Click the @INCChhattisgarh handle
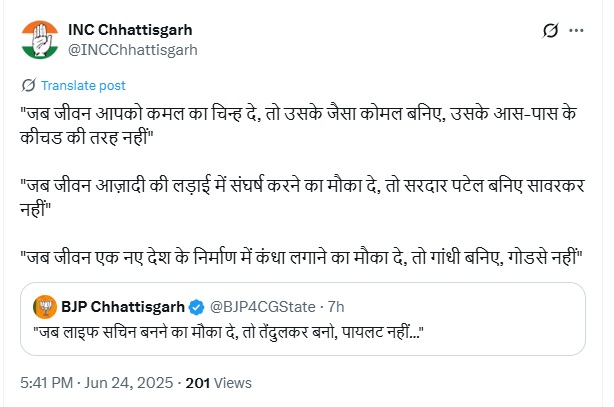Image resolution: width=614 pixels, height=407 pixels. point(132,48)
